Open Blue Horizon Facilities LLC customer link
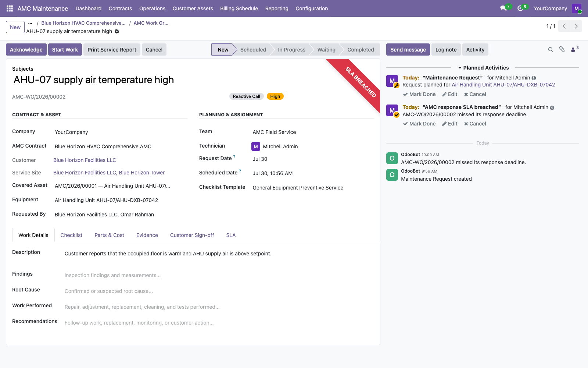This screenshot has height=368, width=588. pyautogui.click(x=85, y=160)
